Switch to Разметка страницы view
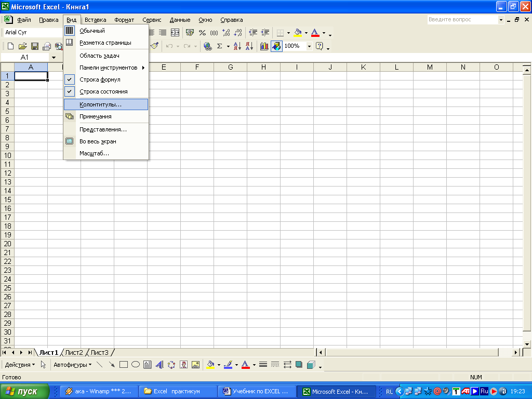This screenshot has height=399, width=532. tap(106, 43)
